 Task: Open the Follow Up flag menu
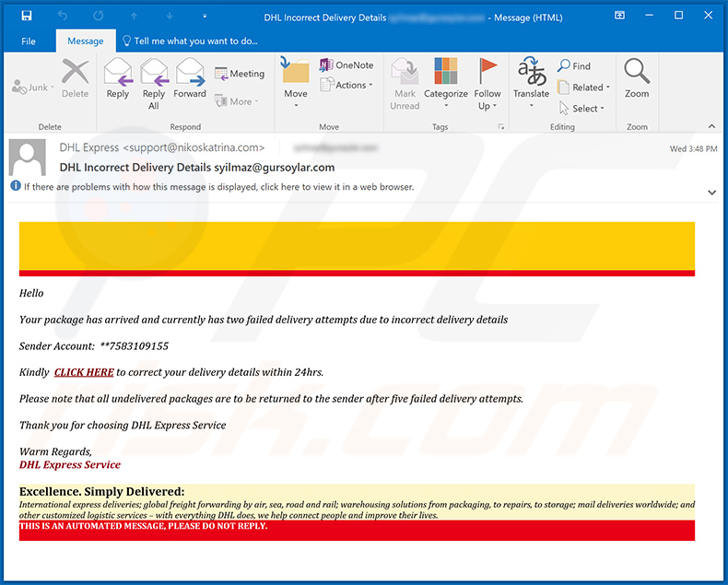pos(487,84)
